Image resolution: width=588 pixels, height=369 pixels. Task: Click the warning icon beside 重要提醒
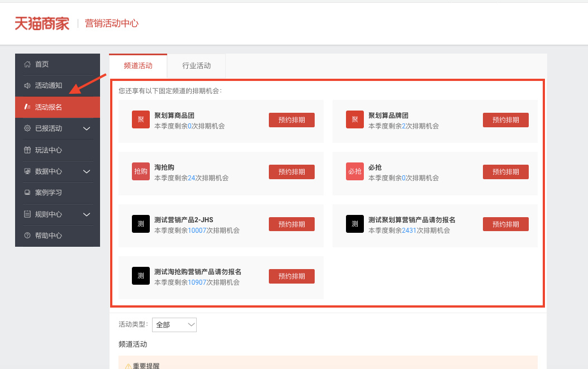click(x=128, y=366)
